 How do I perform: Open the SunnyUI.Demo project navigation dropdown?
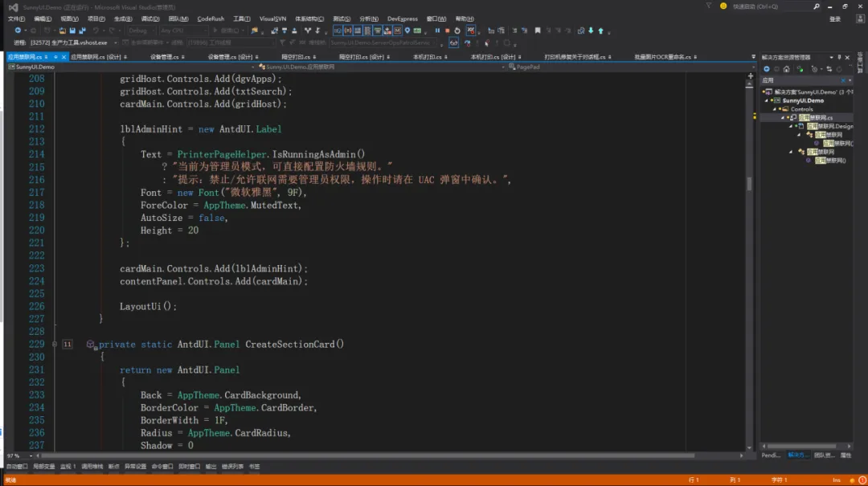coord(253,67)
